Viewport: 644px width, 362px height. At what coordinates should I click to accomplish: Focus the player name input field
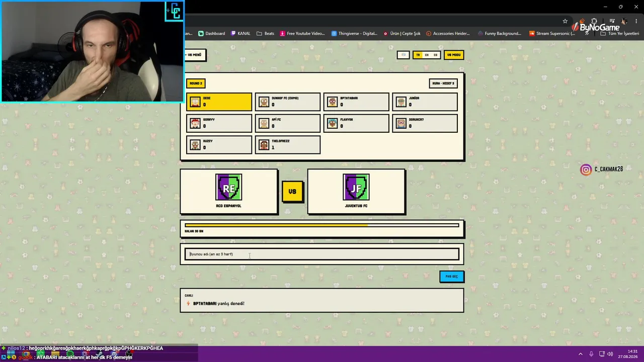click(x=322, y=254)
